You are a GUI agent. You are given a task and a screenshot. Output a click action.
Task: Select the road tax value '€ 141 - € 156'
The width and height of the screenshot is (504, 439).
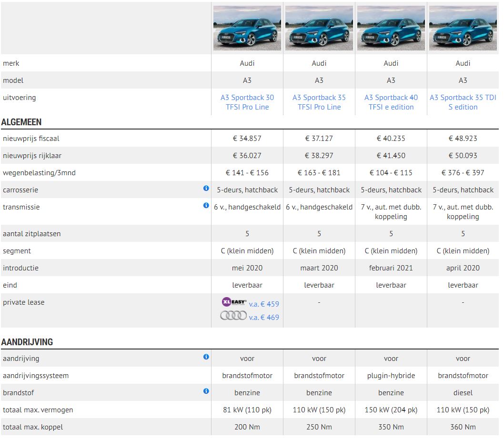247,173
